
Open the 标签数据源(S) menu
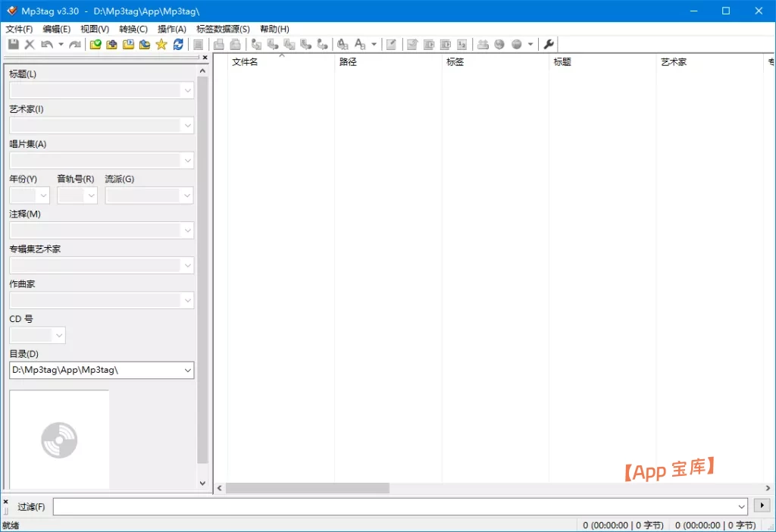coord(223,29)
